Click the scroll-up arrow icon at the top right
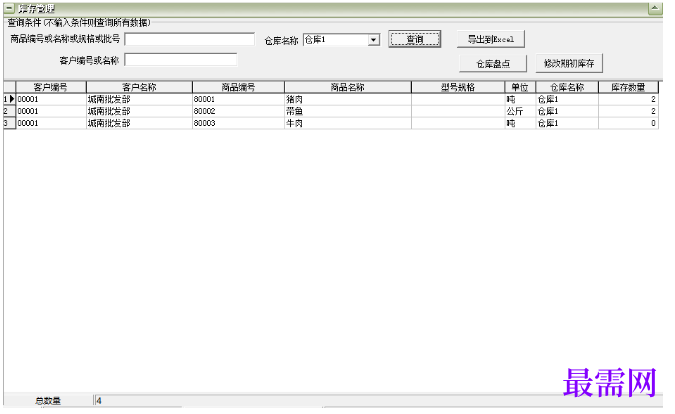The width and height of the screenshot is (675, 414). click(655, 8)
